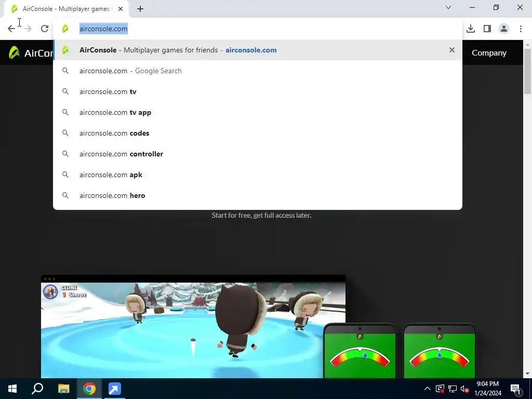
Task: Click the gameplay video preview
Action: [x=193, y=327]
